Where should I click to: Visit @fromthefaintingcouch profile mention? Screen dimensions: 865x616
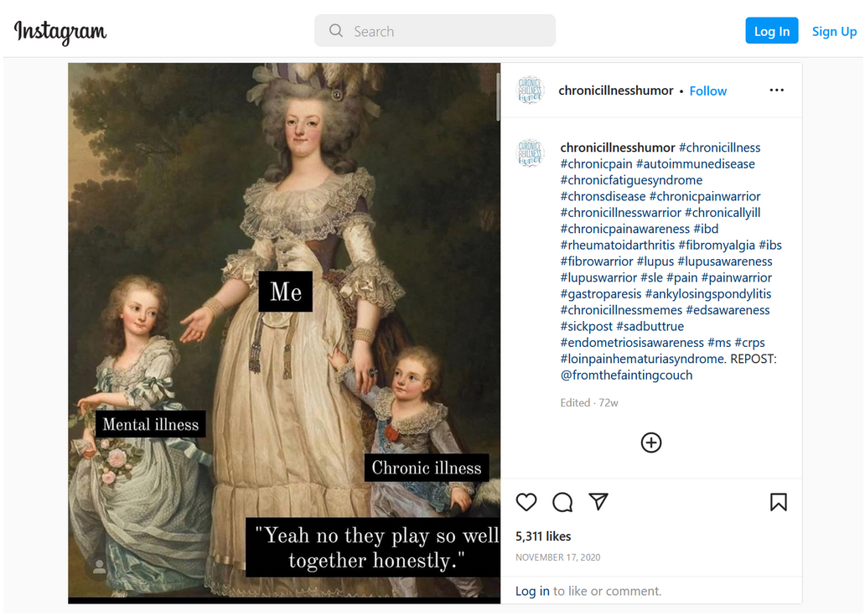pos(626,375)
